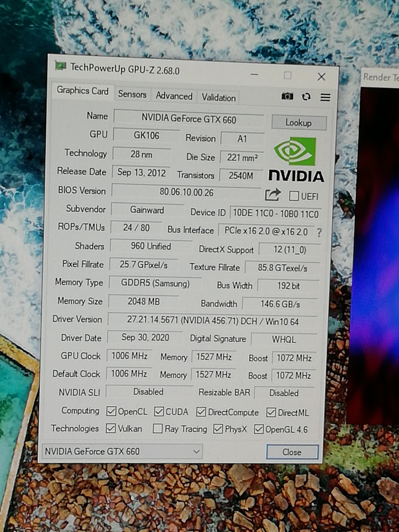Select the Graphics Card tab
This screenshot has height=532, width=399.
82,91
